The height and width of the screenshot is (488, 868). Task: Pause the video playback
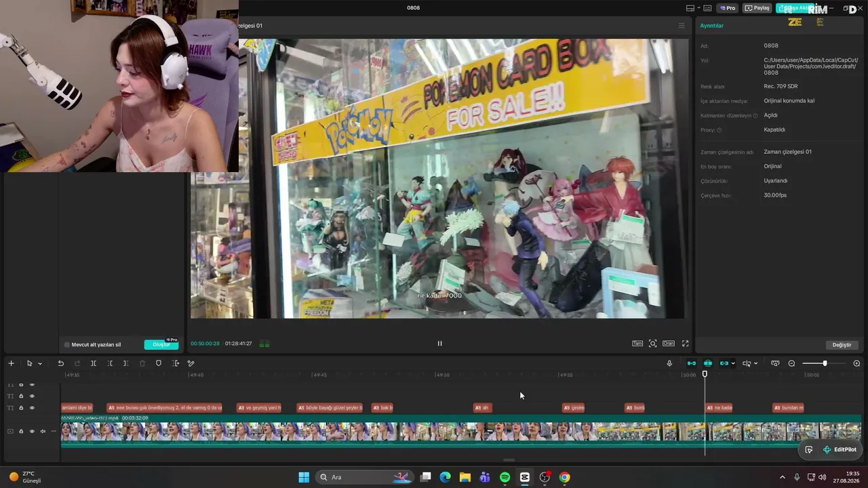(x=439, y=344)
